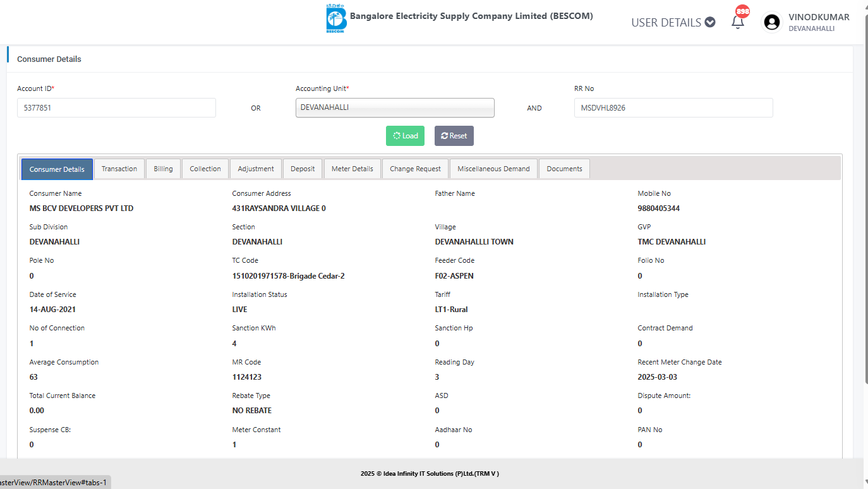Click total current balance 0.00

point(37,411)
